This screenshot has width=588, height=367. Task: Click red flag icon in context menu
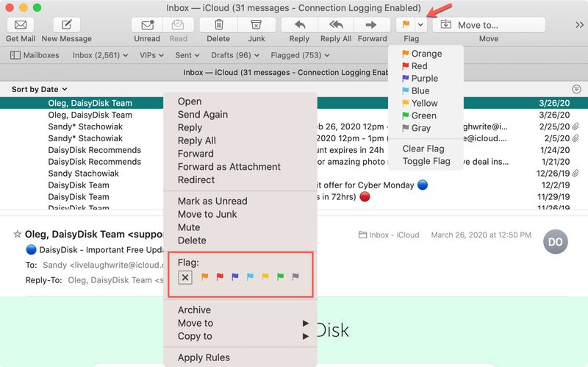click(220, 277)
